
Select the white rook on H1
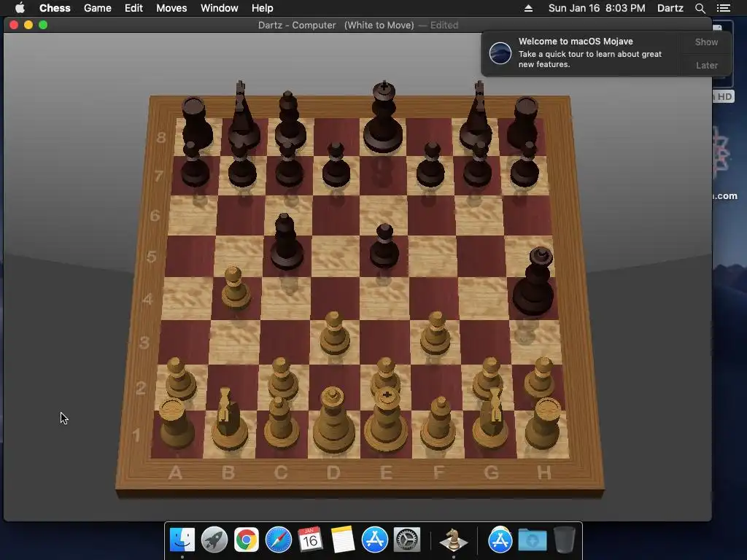pyautogui.click(x=544, y=425)
